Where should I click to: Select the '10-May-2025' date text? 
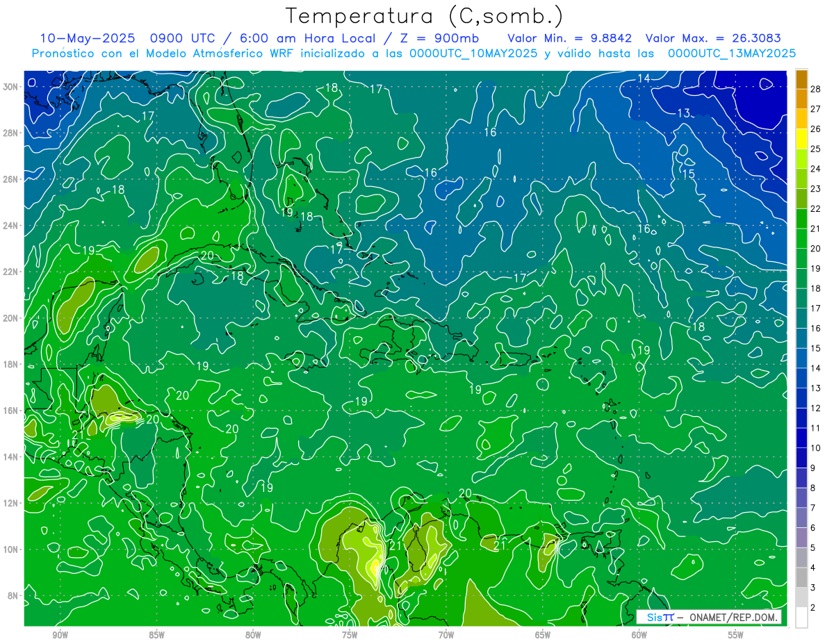pyautogui.click(x=89, y=39)
